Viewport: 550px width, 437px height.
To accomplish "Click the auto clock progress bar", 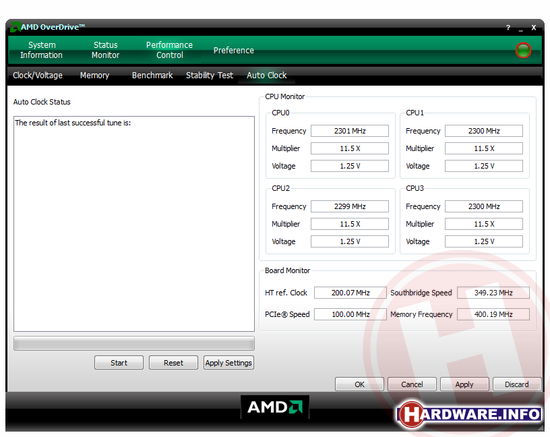I will pyautogui.click(x=134, y=344).
